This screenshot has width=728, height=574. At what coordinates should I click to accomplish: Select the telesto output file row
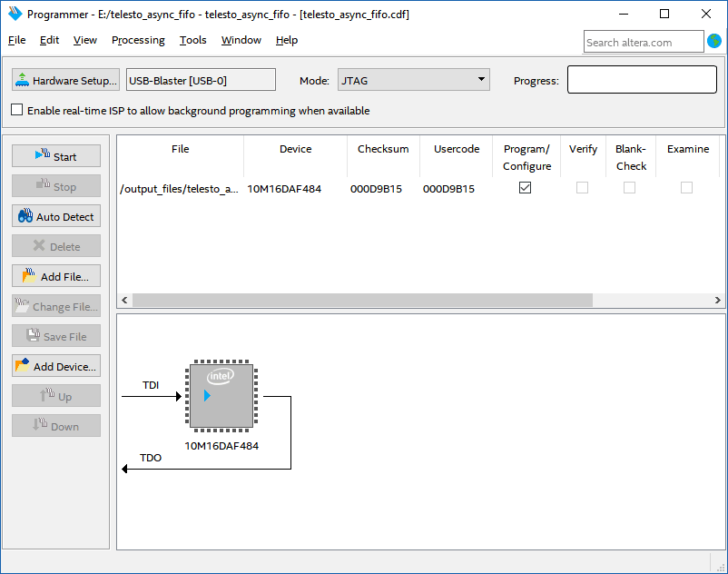(180, 189)
